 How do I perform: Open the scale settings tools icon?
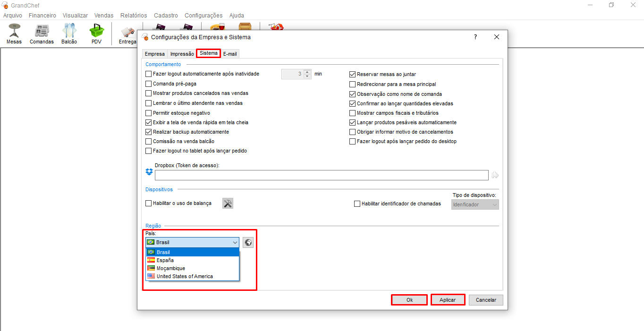228,203
